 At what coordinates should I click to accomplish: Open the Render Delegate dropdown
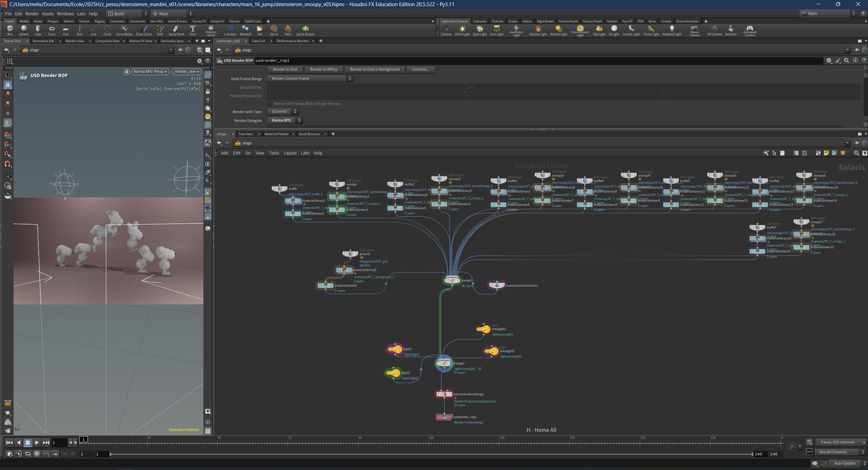pyautogui.click(x=285, y=120)
